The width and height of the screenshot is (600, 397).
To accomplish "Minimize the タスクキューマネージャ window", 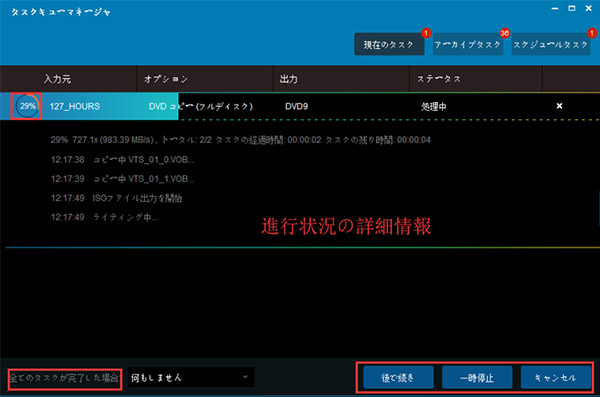I will [x=555, y=8].
